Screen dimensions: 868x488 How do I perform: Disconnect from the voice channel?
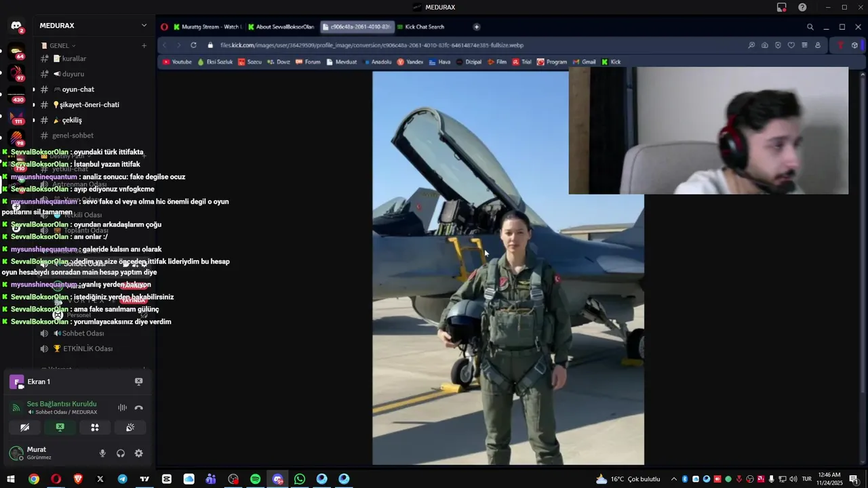click(138, 407)
